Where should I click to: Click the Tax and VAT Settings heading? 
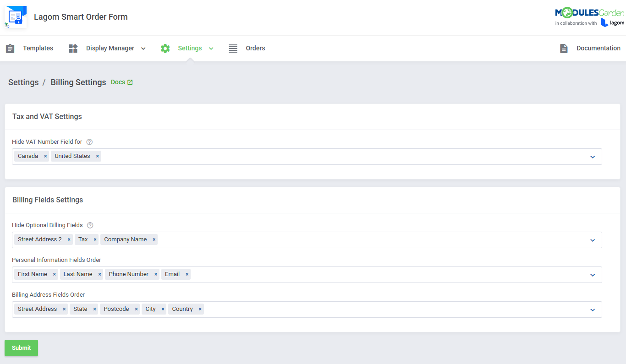click(x=47, y=117)
